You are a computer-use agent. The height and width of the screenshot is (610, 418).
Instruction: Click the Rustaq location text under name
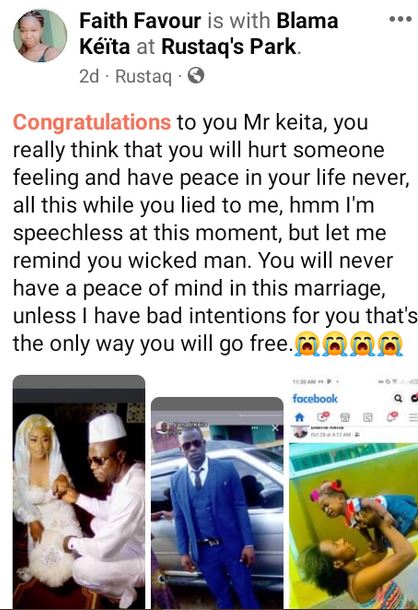143,76
